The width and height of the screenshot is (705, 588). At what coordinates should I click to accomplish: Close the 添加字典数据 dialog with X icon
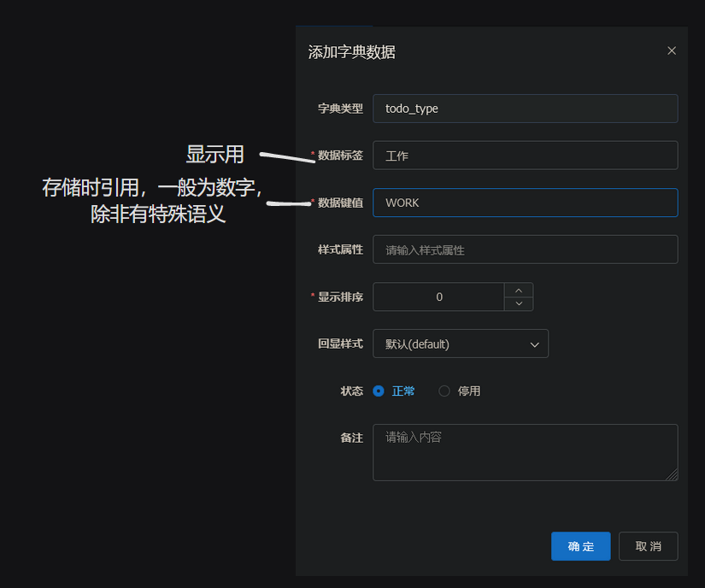click(x=672, y=50)
